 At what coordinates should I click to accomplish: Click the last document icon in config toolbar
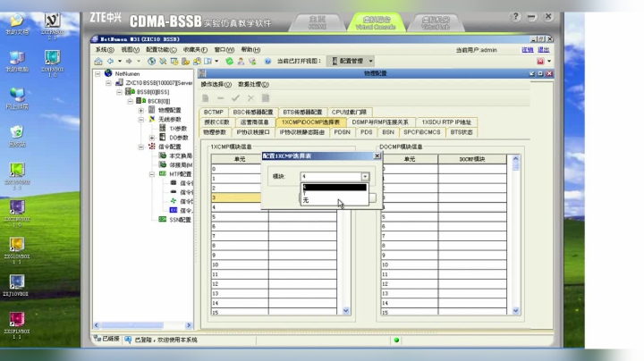(266, 98)
